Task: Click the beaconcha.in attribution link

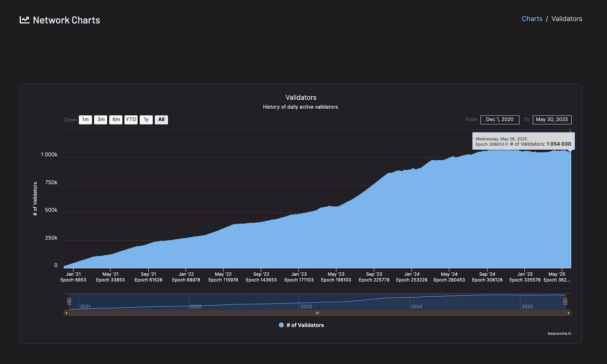Action: (x=559, y=333)
